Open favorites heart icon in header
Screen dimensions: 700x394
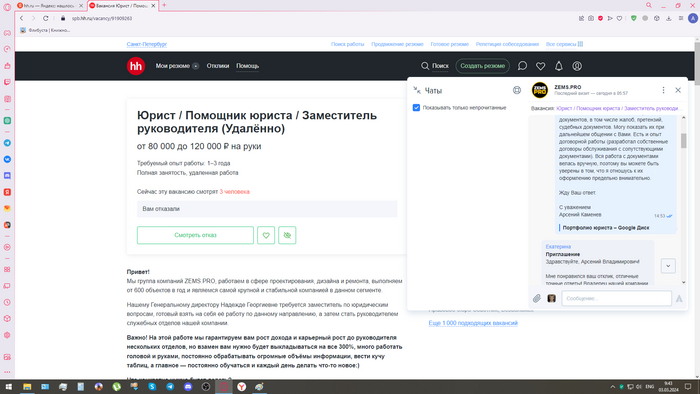(x=541, y=66)
